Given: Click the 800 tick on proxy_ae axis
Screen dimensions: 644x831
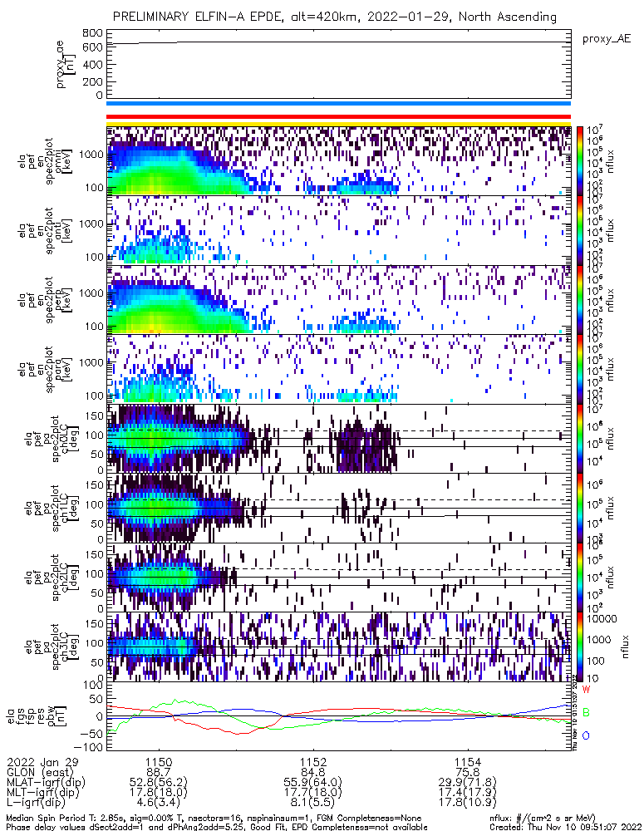Looking at the screenshot, I should coord(93,33).
